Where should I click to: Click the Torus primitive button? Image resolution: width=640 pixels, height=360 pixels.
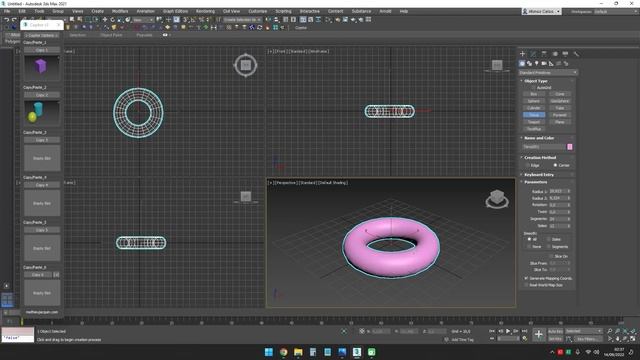click(534, 115)
